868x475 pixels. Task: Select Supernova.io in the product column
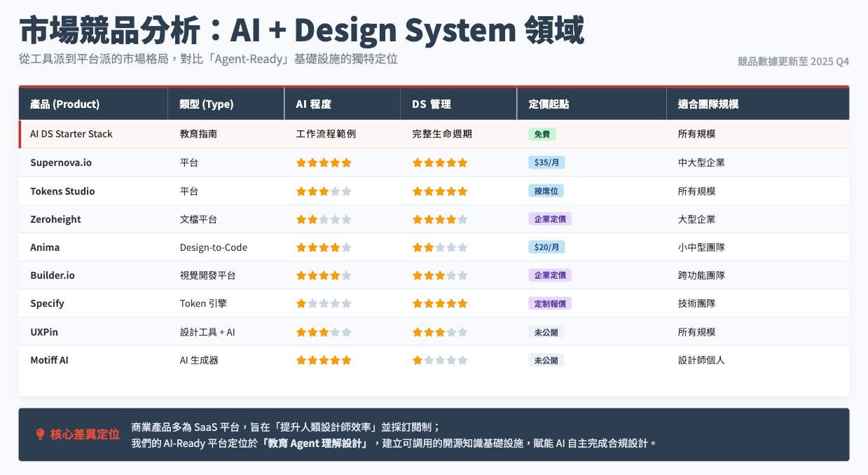click(61, 163)
